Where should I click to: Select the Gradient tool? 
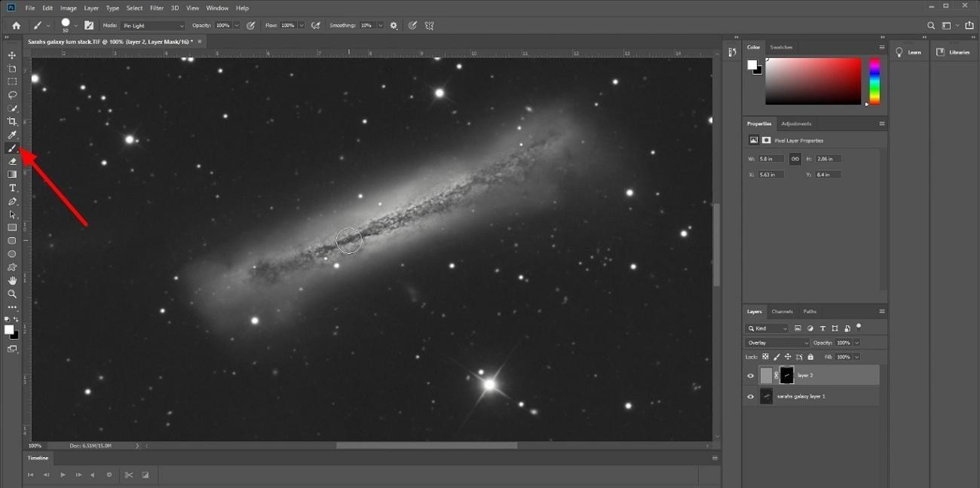12,174
